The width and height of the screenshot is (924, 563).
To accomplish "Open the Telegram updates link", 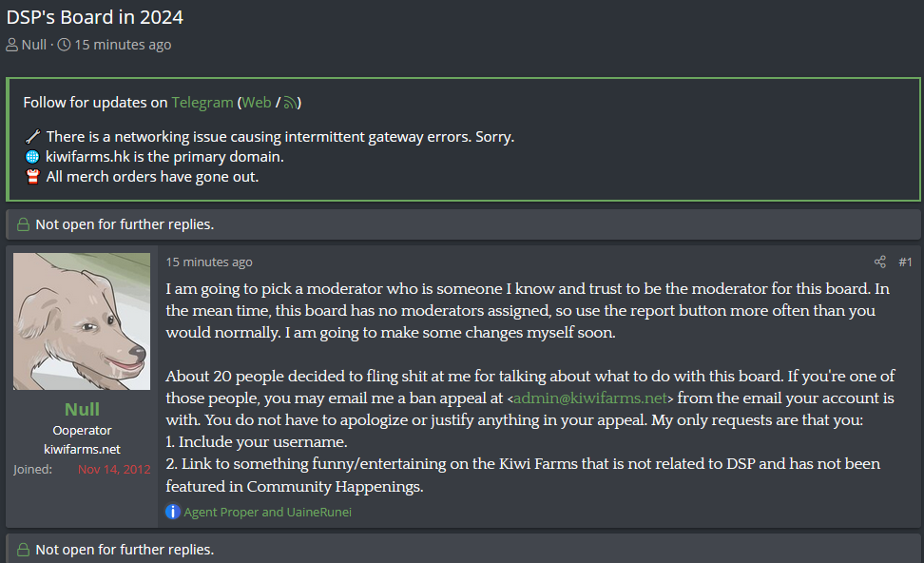I will [x=202, y=103].
